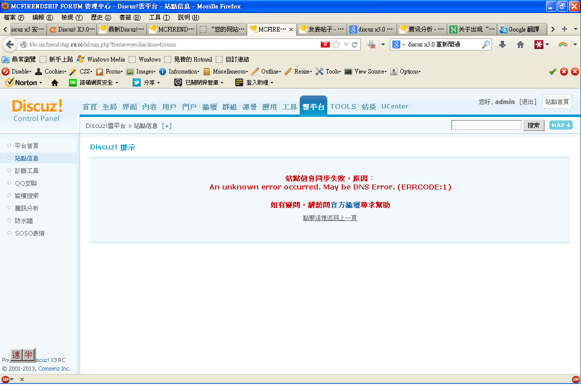Open 診斷工具 in the sidebar

[27, 170]
